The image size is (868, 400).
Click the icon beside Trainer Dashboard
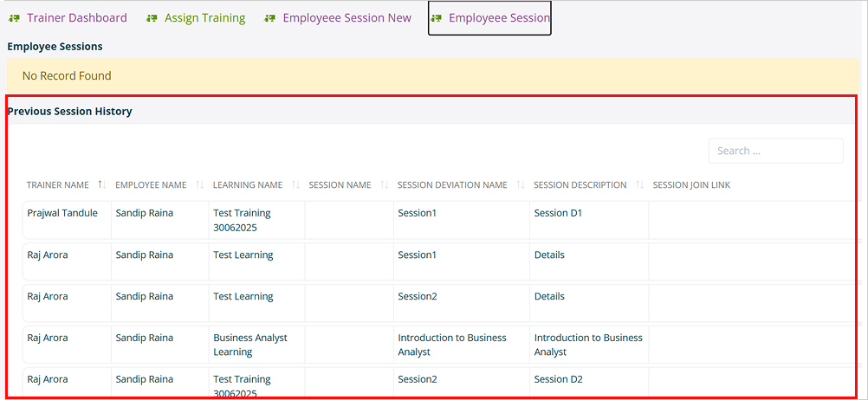tap(15, 18)
